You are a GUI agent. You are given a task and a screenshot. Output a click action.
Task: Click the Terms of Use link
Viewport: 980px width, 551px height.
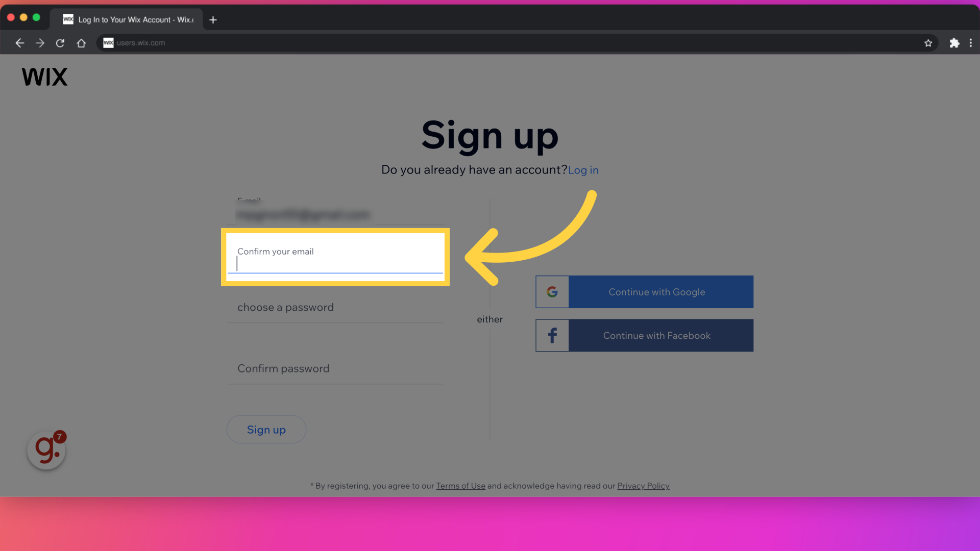(460, 486)
